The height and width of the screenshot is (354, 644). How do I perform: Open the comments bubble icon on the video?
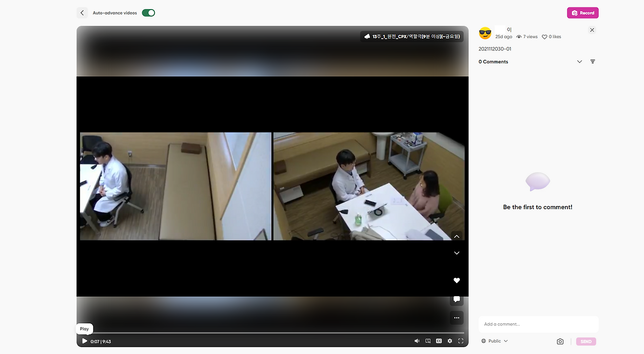point(456,299)
